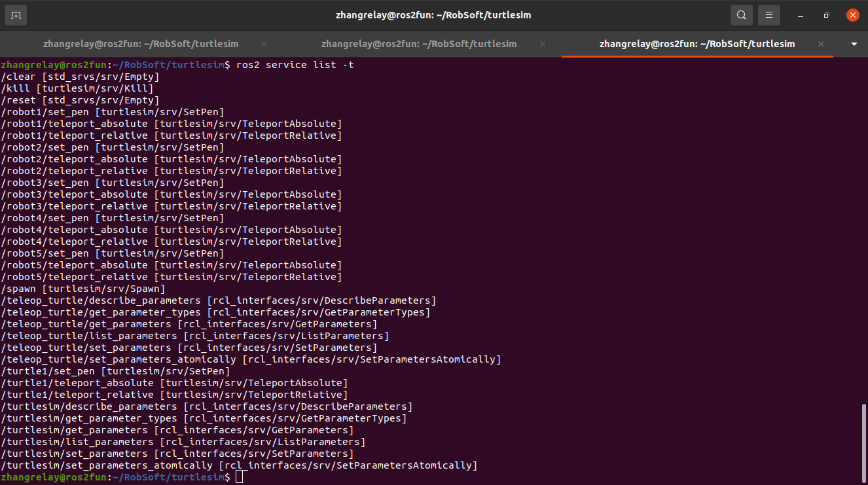The width and height of the screenshot is (868, 485).
Task: Switch to the first terminal tab
Action: (x=141, y=44)
